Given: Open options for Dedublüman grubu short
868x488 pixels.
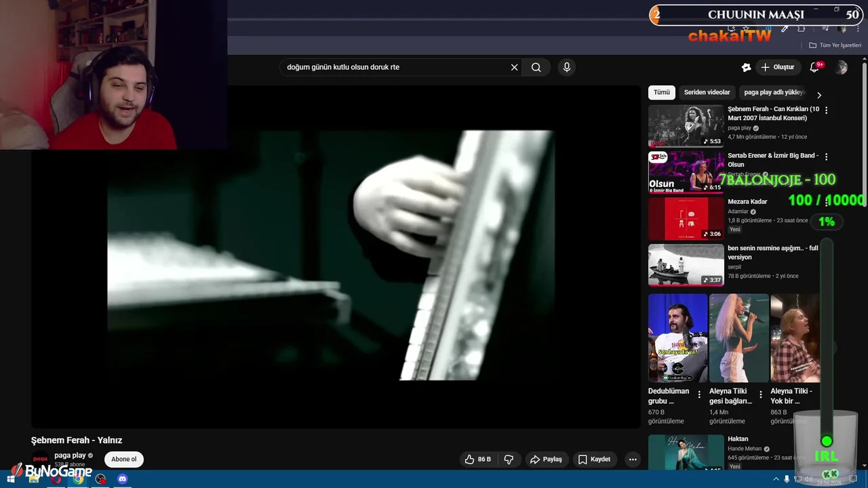Looking at the screenshot, I should pos(699,394).
